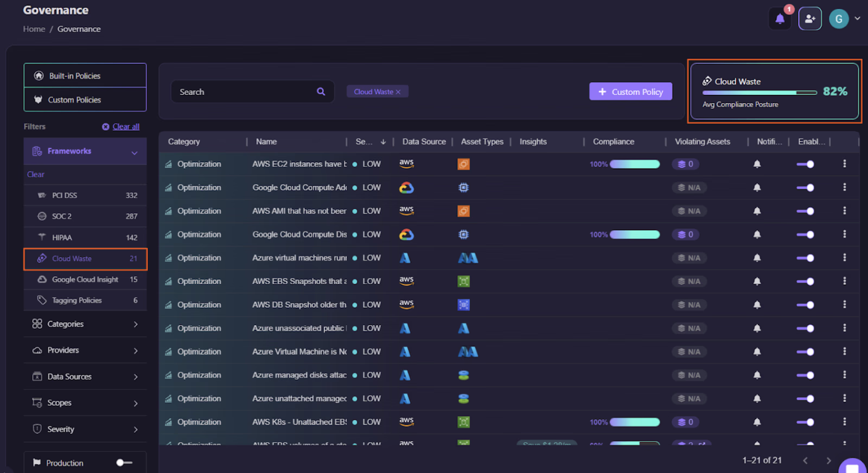Go to next page of results

click(x=828, y=461)
